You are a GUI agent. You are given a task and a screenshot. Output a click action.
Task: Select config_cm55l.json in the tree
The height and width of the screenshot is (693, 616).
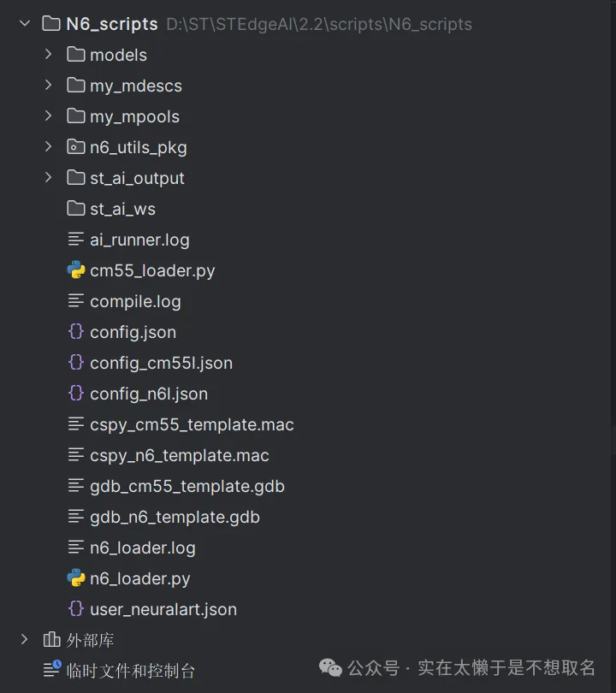tap(161, 363)
